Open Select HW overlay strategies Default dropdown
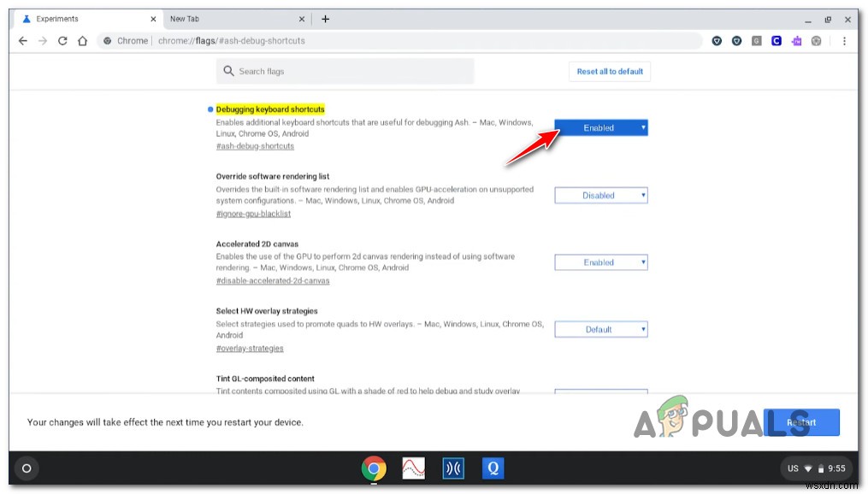Screen dimensions: 868x494 click(601, 329)
